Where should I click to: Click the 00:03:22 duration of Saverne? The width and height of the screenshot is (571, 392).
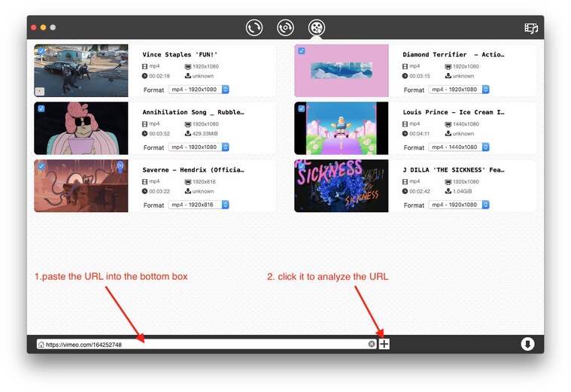[x=159, y=191]
